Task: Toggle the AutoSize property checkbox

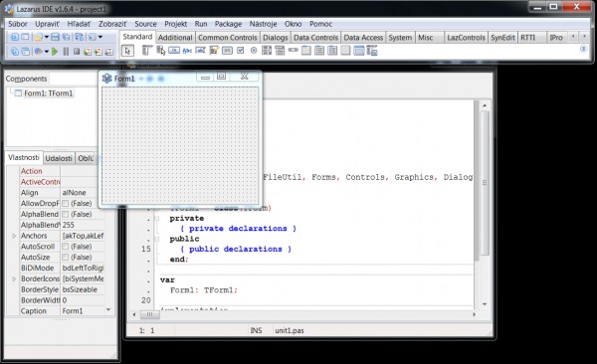Action: [x=66, y=257]
